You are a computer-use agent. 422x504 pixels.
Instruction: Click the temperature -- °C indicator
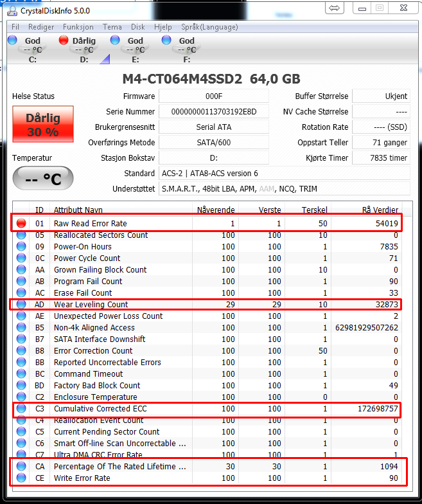point(43,178)
